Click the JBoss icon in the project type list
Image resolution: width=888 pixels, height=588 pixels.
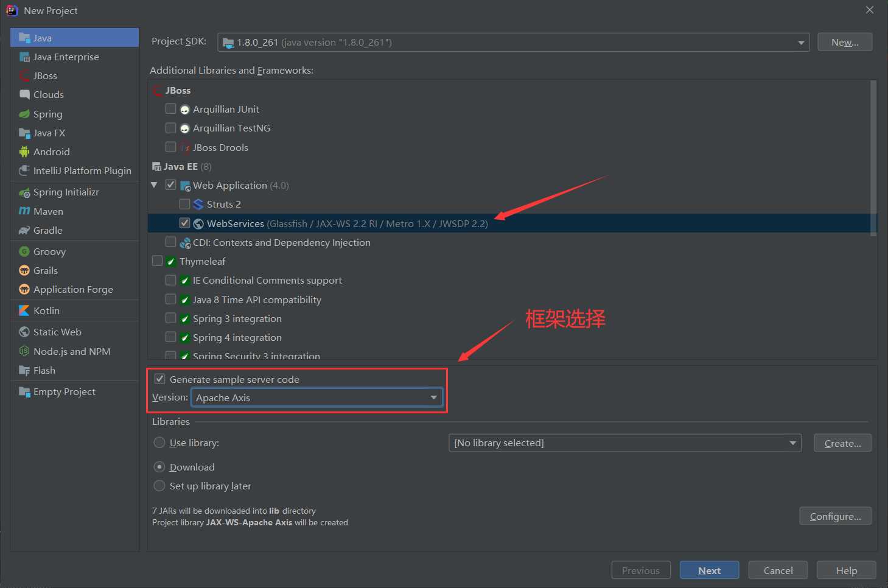24,75
